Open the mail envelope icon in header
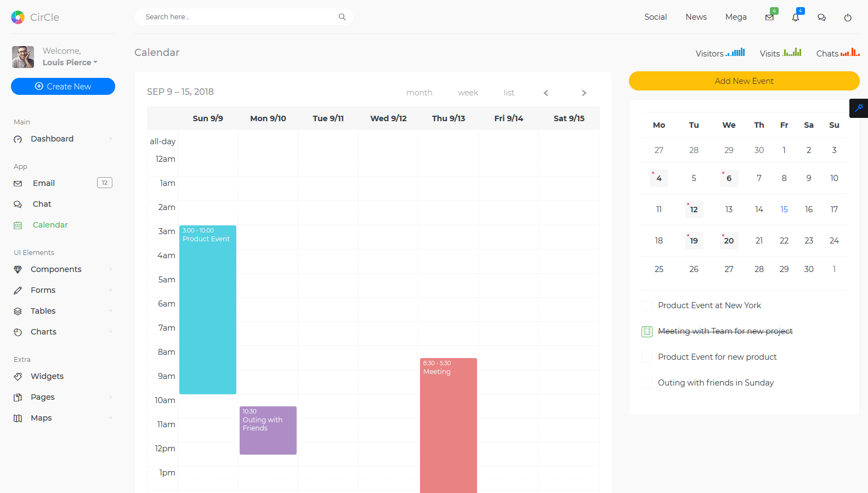Image resolution: width=868 pixels, height=493 pixels. pyautogui.click(x=769, y=18)
